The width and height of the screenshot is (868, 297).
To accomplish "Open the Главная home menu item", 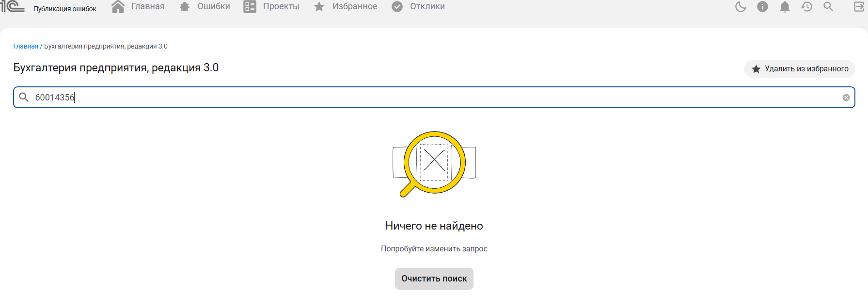I will [138, 7].
